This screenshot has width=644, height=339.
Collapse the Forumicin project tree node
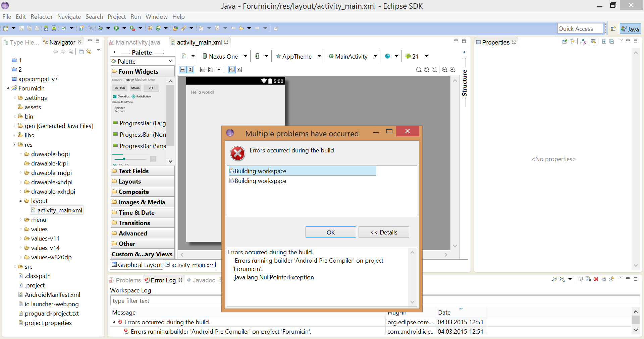coord(8,88)
